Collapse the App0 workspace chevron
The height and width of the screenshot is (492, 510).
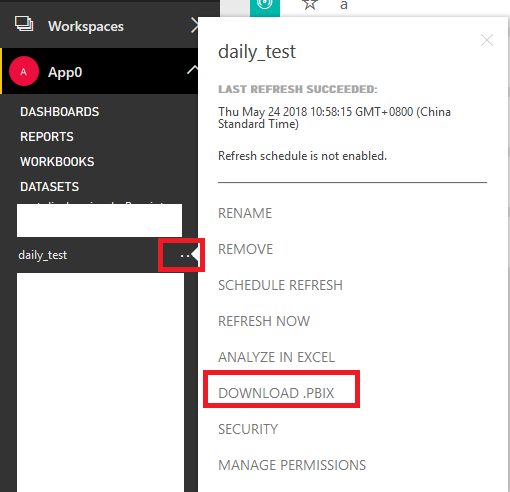[192, 70]
